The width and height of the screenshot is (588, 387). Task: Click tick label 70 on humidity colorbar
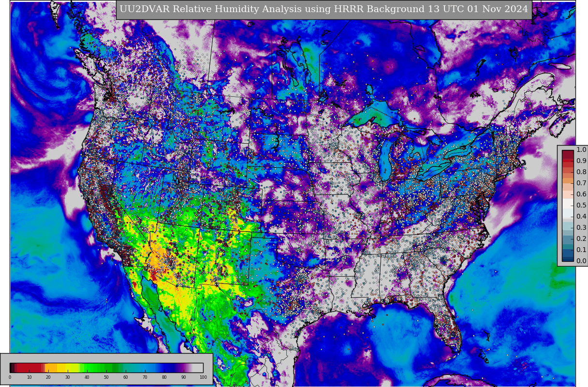[x=145, y=377]
